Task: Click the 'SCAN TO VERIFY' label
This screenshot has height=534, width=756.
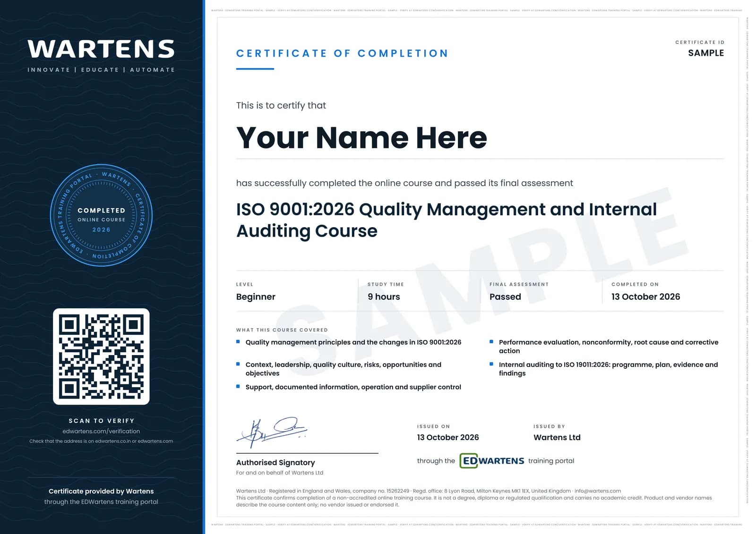Action: coord(101,421)
